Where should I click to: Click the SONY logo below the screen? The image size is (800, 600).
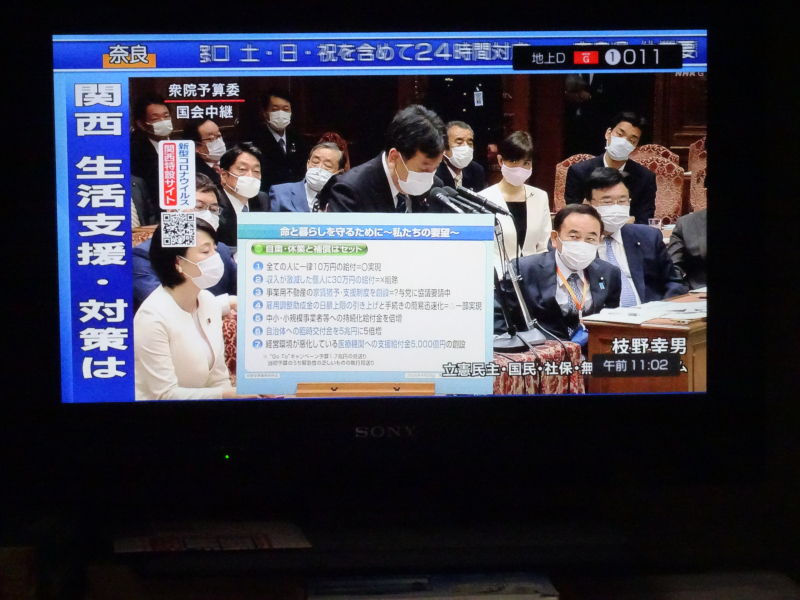click(x=385, y=432)
